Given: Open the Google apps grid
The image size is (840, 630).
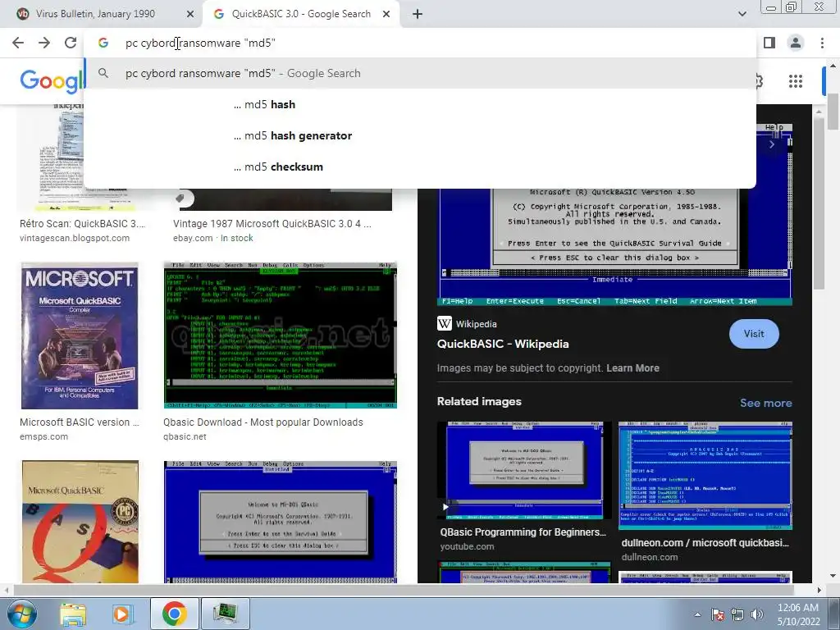Looking at the screenshot, I should [796, 81].
